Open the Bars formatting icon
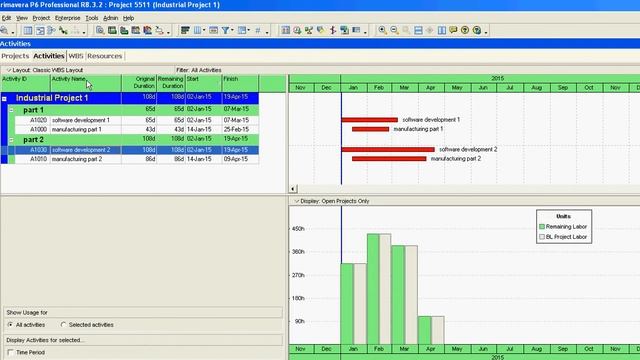The height and width of the screenshot is (360, 640). 185,30
